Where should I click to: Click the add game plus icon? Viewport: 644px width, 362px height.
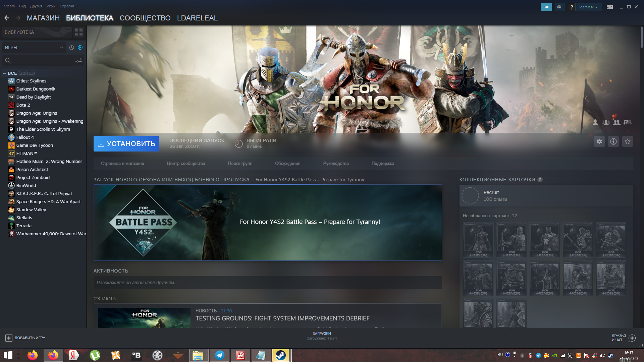(x=9, y=338)
